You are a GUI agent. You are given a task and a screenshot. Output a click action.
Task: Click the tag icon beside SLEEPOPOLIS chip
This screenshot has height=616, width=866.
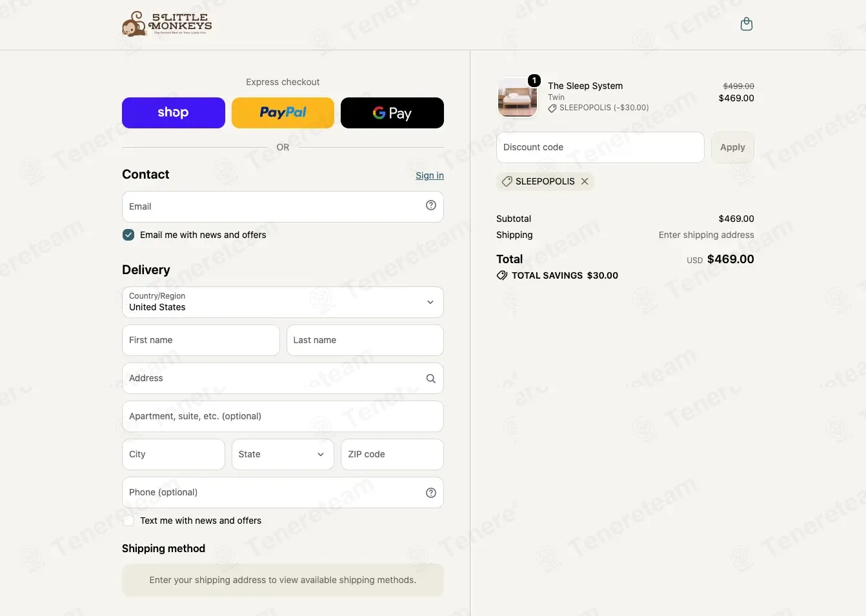(x=507, y=181)
